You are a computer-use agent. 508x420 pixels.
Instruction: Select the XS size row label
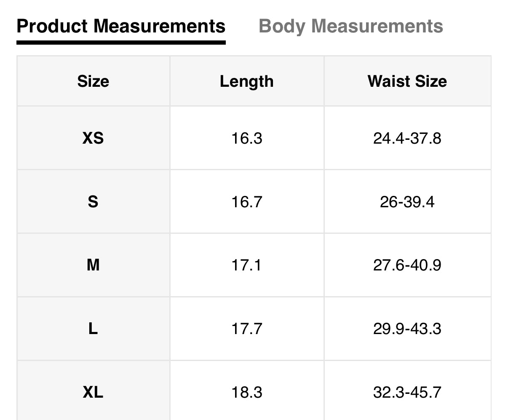(x=93, y=138)
